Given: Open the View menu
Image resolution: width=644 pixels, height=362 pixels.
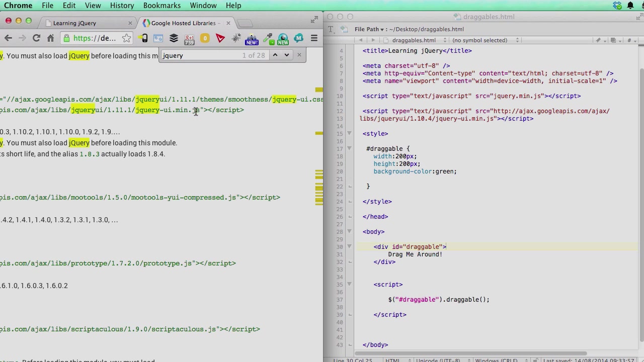Looking at the screenshot, I should click(93, 6).
